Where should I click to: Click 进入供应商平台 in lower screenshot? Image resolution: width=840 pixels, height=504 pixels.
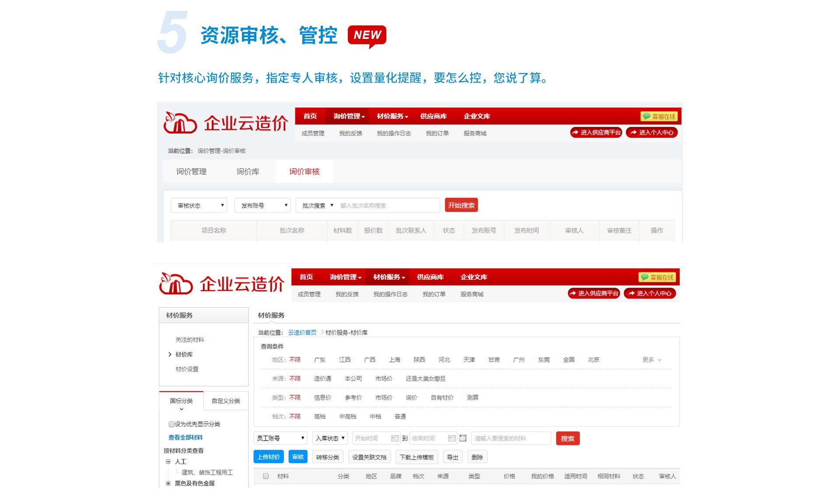click(594, 293)
